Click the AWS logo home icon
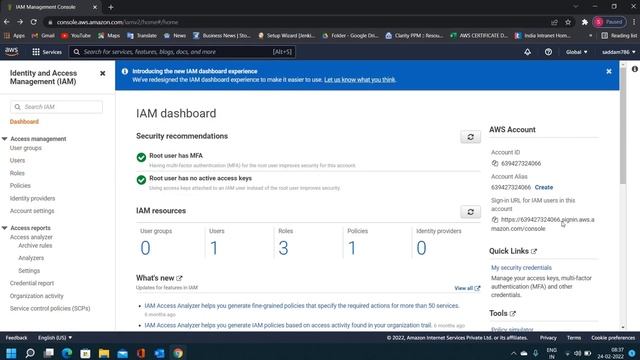The width and height of the screenshot is (640, 360). (x=11, y=51)
